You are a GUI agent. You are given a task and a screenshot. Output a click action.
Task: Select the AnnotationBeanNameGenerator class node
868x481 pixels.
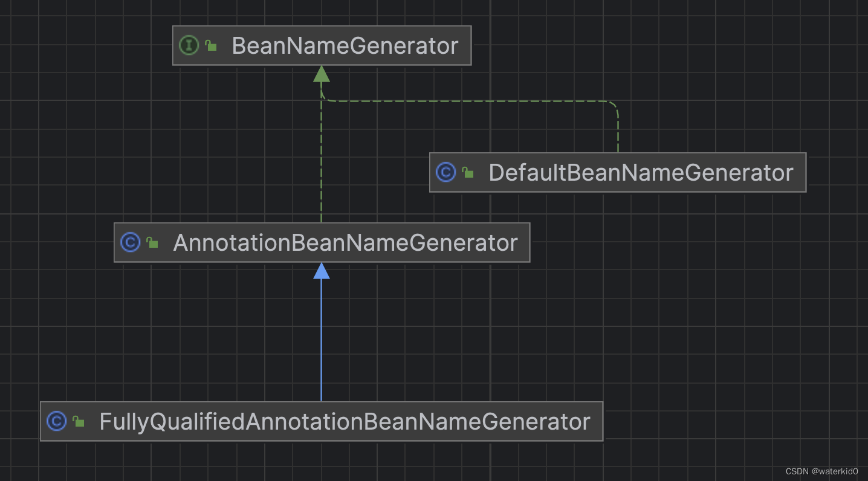coord(322,242)
